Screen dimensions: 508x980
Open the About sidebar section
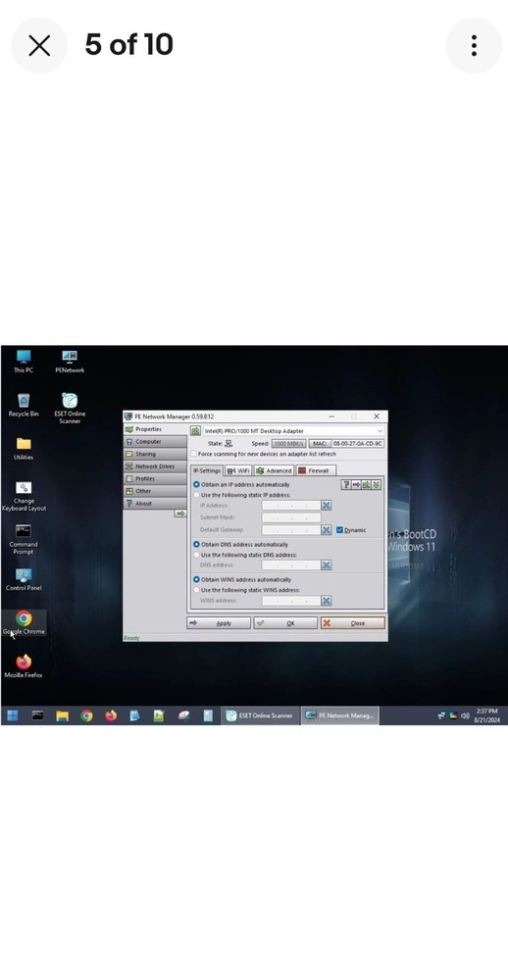[155, 503]
